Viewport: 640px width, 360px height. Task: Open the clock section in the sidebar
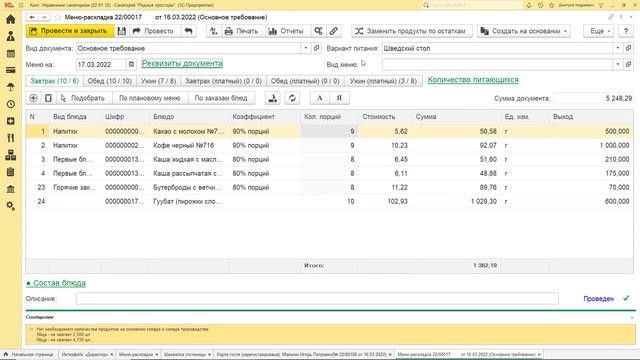click(11, 104)
